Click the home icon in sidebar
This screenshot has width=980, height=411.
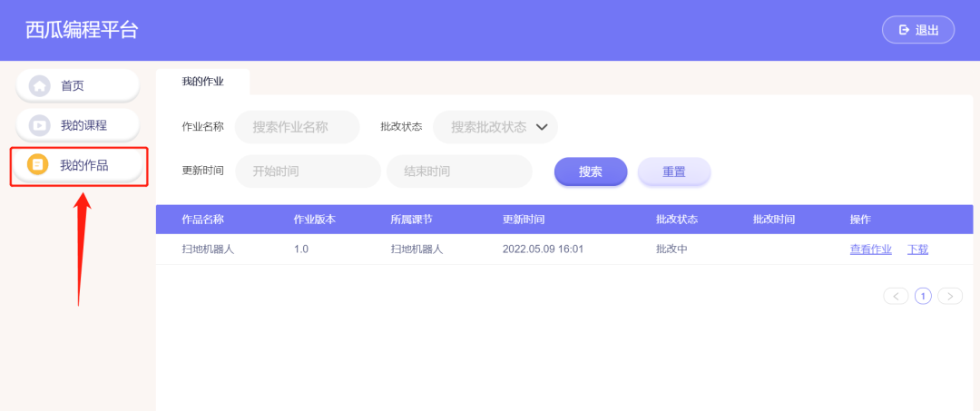[x=39, y=86]
